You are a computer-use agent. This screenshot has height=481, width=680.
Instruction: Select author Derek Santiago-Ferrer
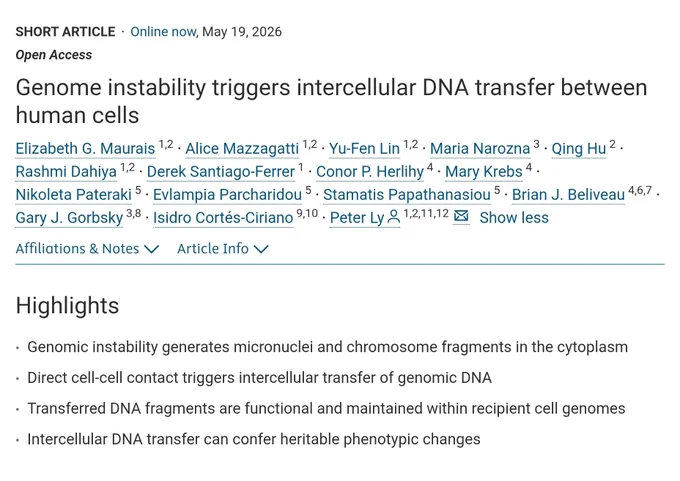point(221,172)
